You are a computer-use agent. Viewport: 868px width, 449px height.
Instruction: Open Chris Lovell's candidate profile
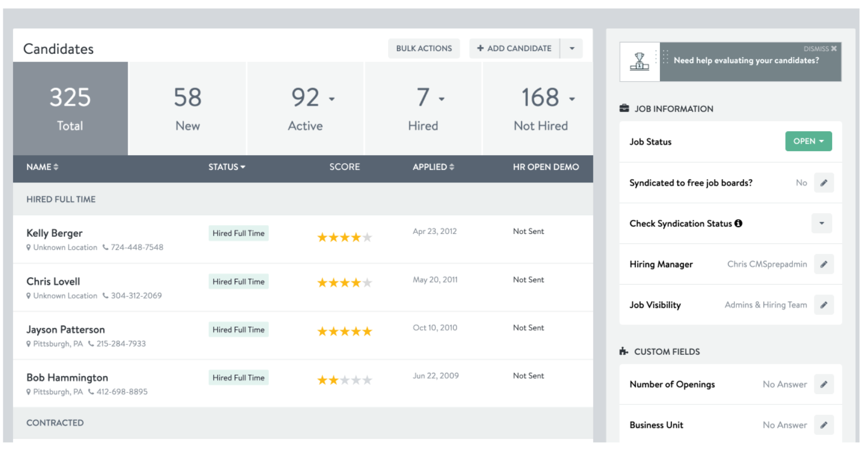click(x=53, y=282)
